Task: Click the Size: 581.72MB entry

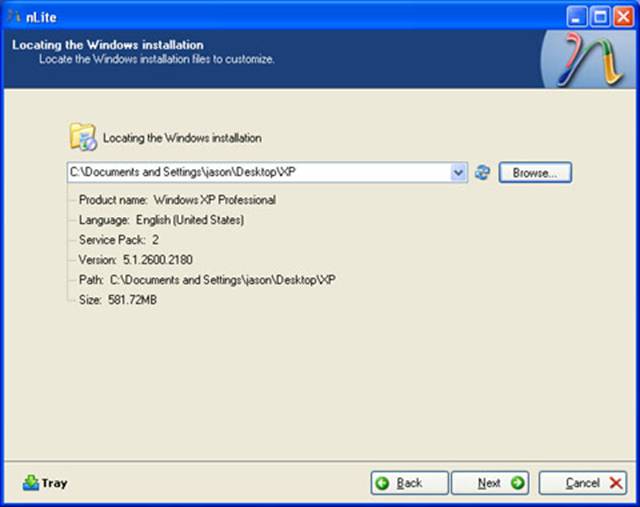Action: [118, 300]
